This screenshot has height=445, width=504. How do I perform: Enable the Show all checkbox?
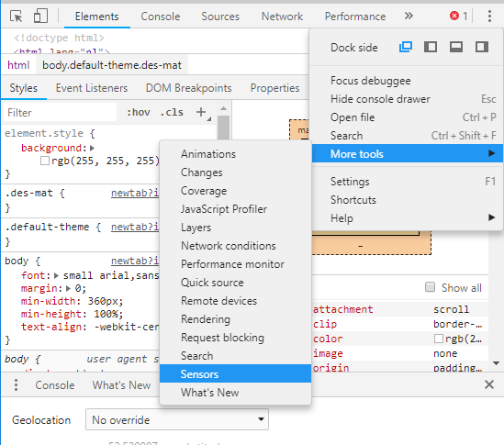pyautogui.click(x=430, y=287)
